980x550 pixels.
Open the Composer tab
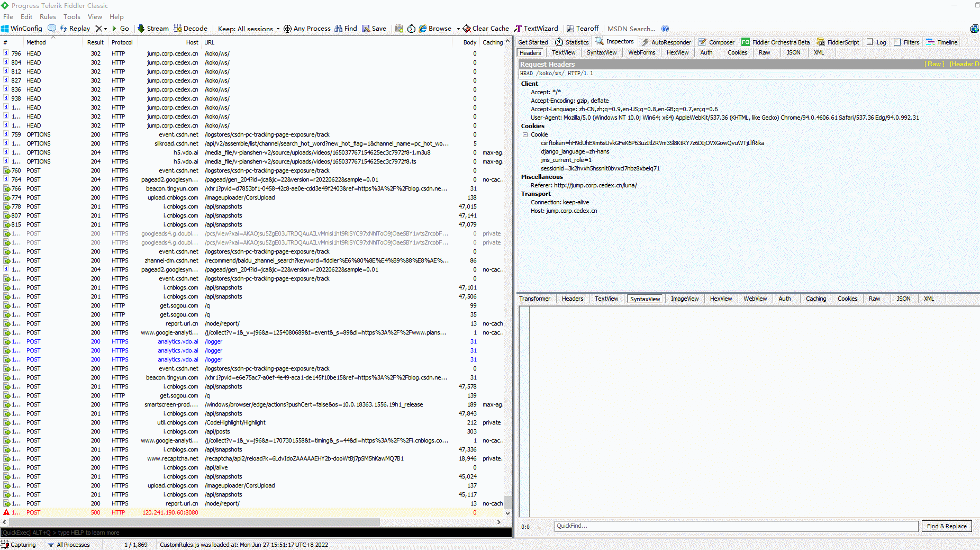[x=716, y=42]
